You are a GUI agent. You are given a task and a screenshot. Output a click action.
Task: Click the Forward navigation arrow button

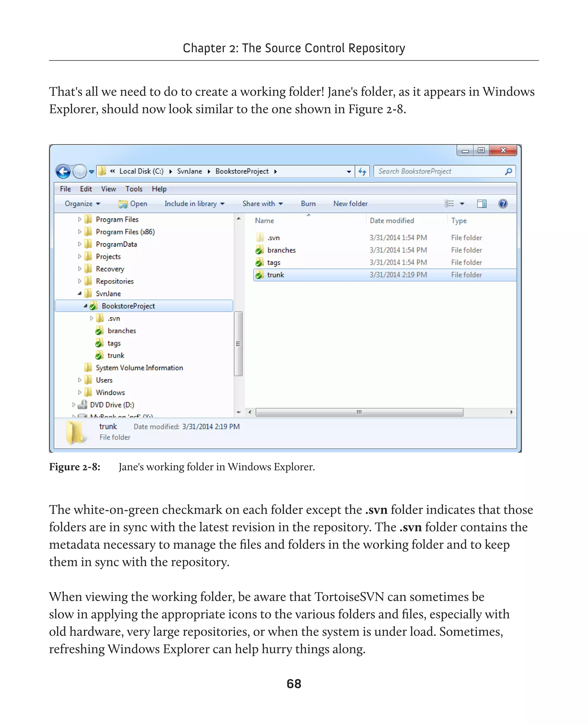80,171
